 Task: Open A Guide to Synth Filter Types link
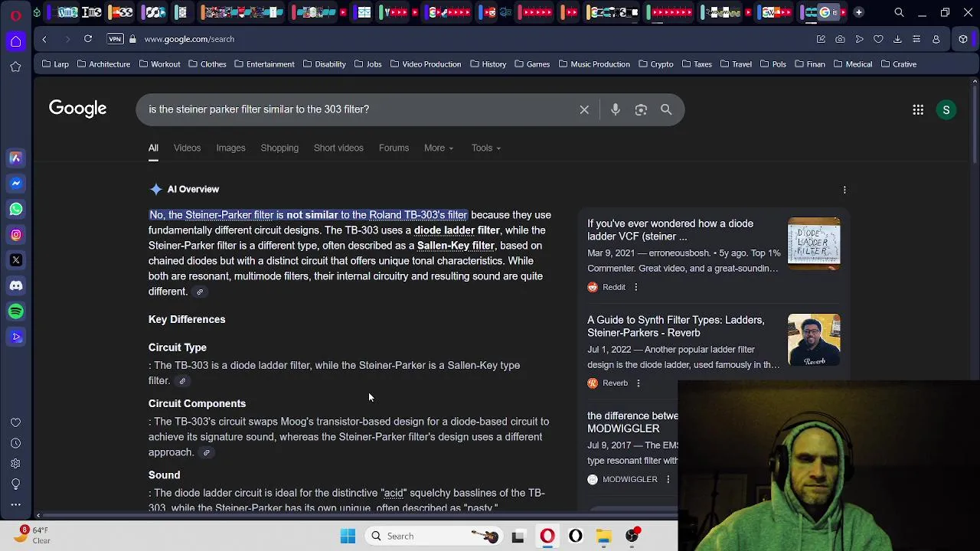pyautogui.click(x=675, y=326)
